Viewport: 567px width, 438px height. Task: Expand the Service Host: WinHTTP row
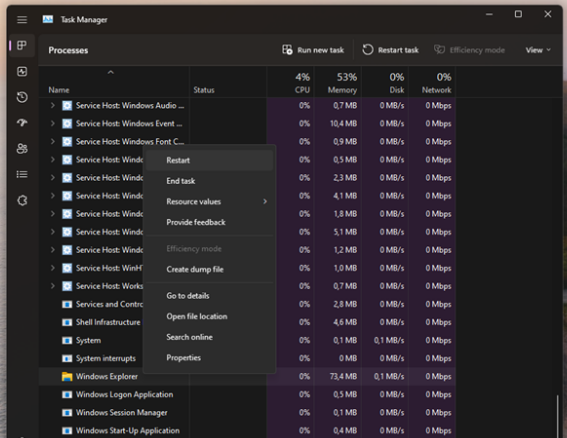point(53,268)
